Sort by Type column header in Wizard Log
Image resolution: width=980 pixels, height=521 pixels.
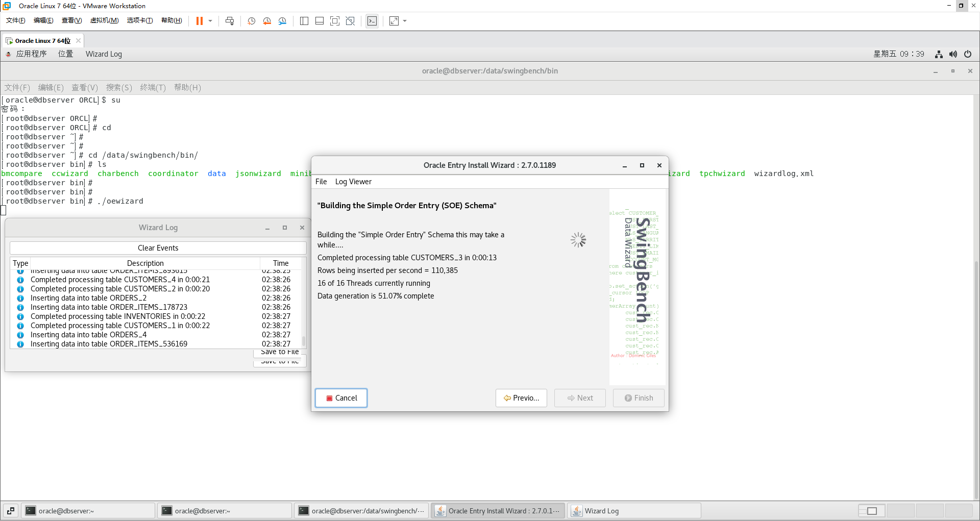click(20, 263)
